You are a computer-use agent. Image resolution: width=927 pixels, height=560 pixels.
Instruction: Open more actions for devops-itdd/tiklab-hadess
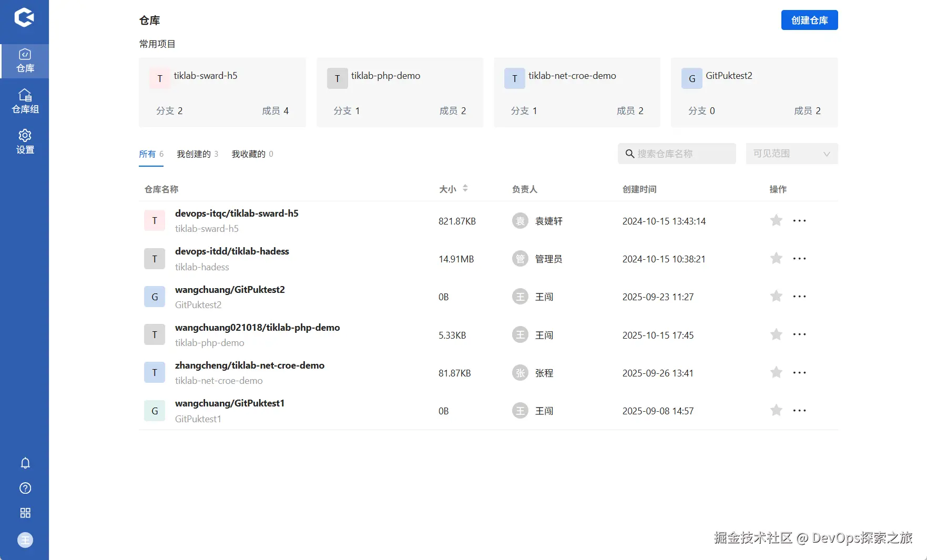tap(799, 259)
